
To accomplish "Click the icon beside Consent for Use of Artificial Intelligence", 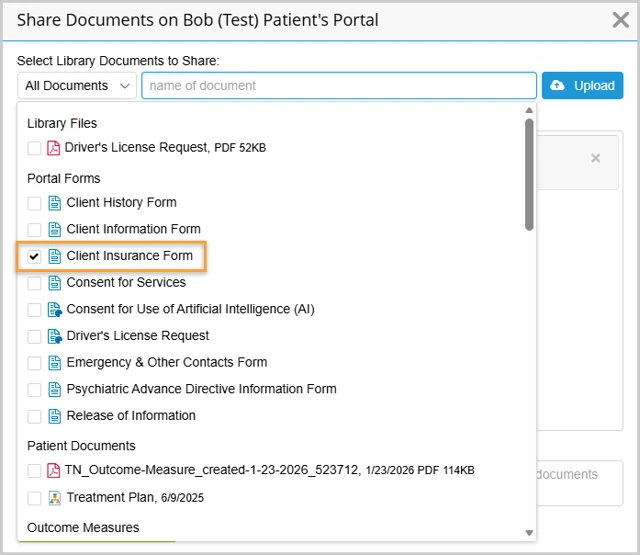I will pyautogui.click(x=55, y=310).
